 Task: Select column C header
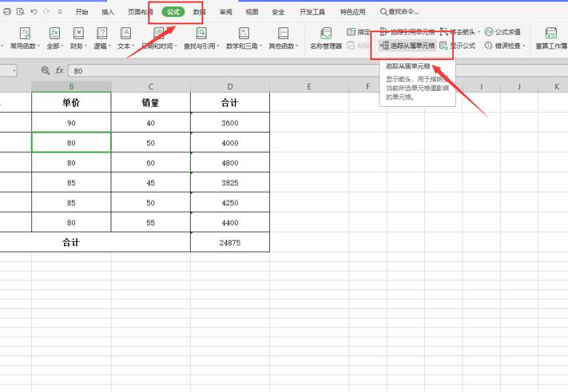tap(151, 86)
